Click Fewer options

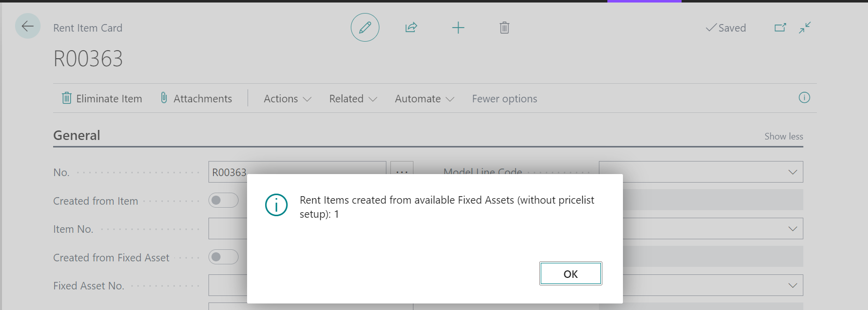[504, 99]
